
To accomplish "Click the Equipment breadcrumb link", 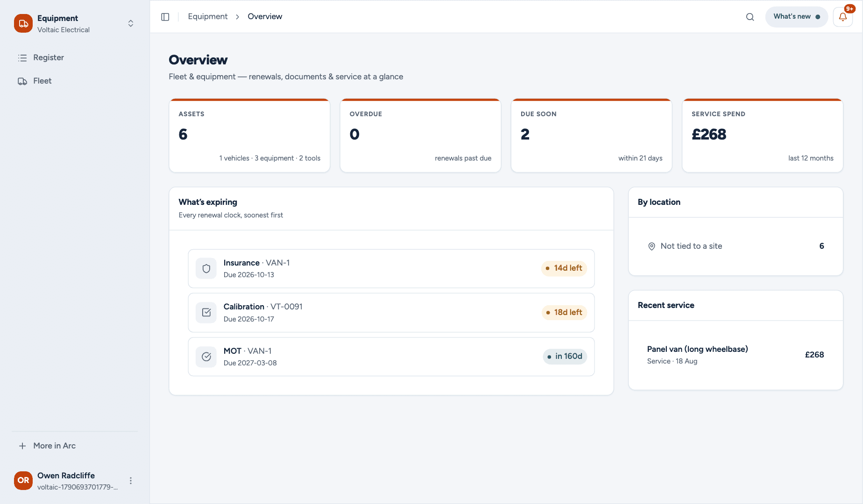I will point(208,17).
